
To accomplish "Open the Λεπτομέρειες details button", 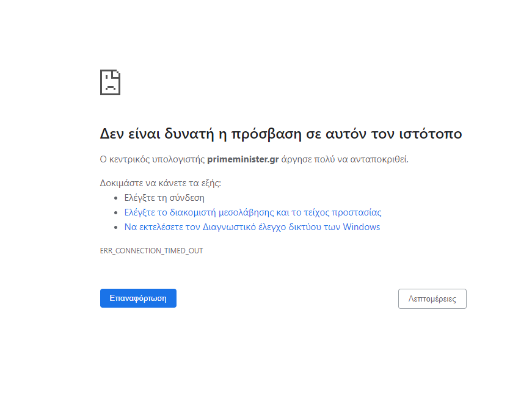I will click(432, 299).
